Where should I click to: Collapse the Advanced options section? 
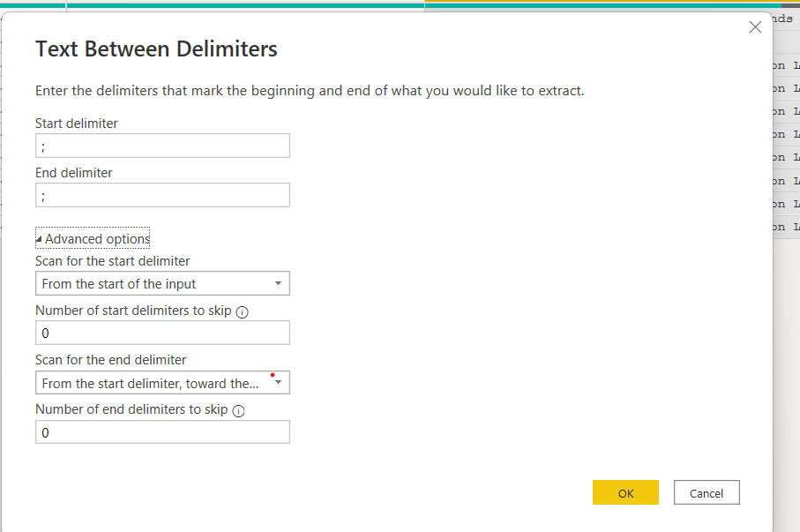pos(92,238)
